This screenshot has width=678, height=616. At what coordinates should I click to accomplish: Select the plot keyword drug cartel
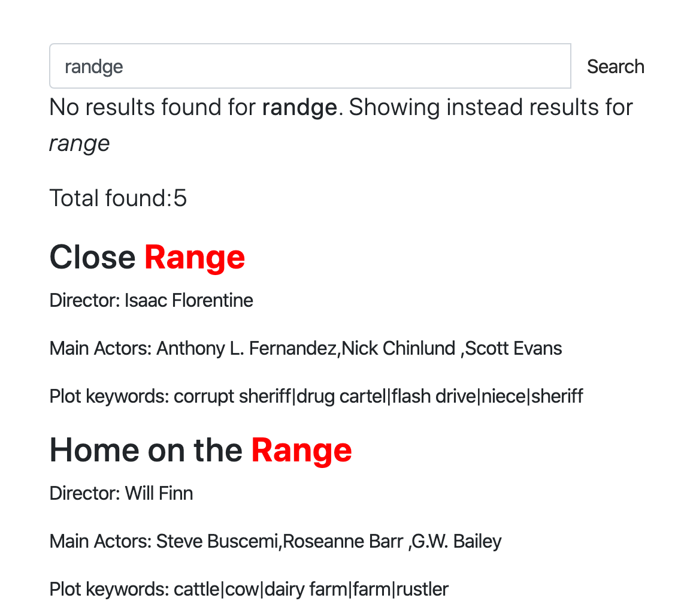click(x=343, y=395)
